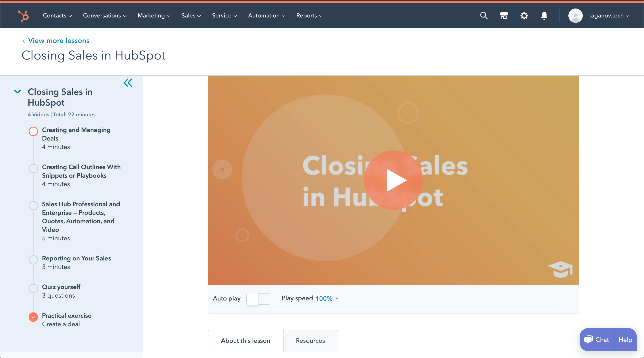Open the notifications bell

coord(544,15)
